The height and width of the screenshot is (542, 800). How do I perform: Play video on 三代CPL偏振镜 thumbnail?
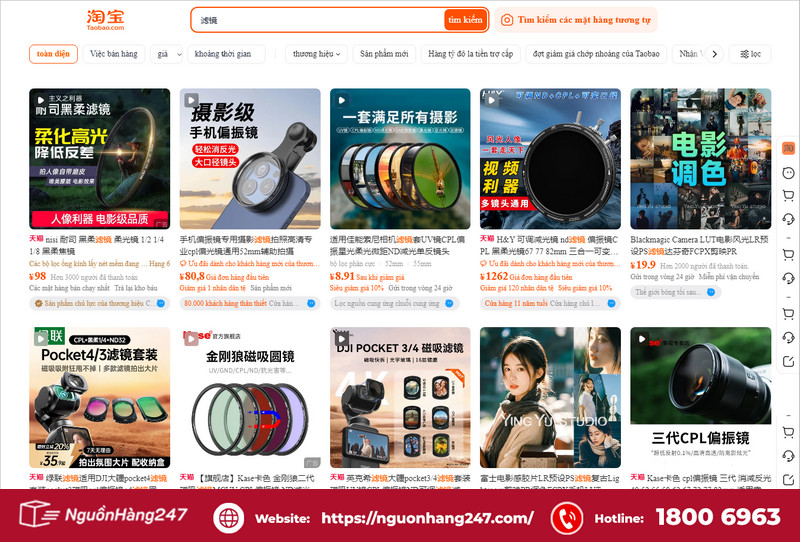pyautogui.click(x=642, y=338)
